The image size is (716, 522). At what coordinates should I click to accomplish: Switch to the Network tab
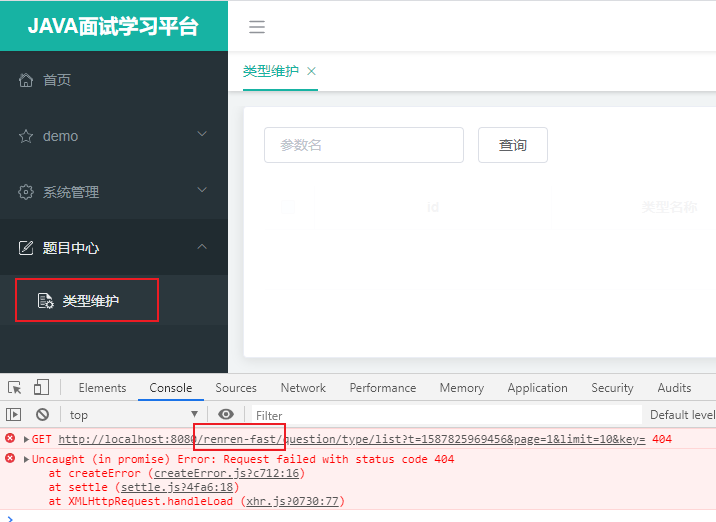(x=303, y=388)
